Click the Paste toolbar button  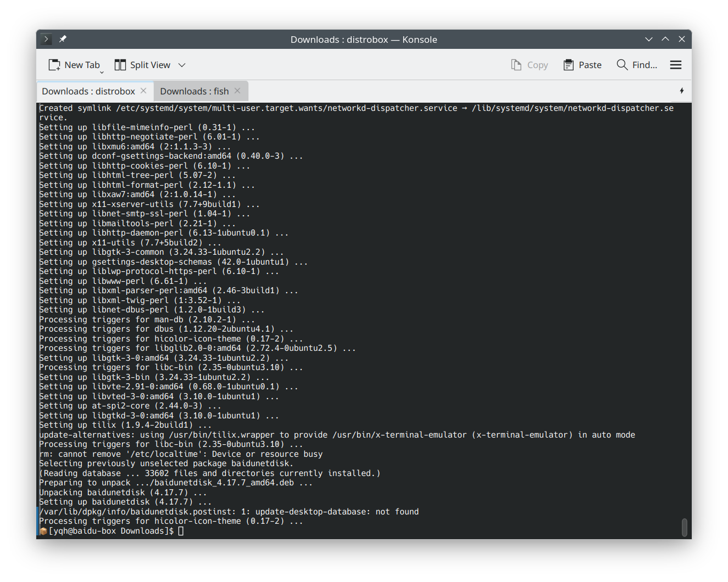tap(582, 65)
